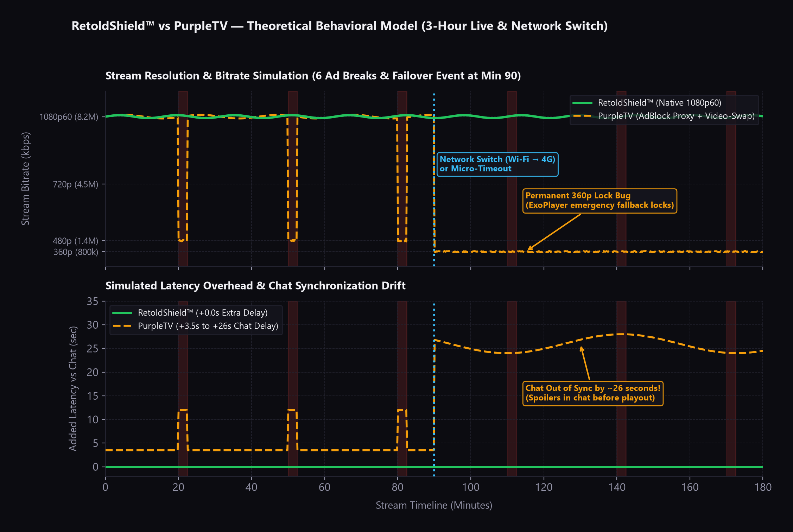Click the 'Stream Bitrate (kbps)' axis title
Screen dimensions: 793x532
click(x=25, y=179)
